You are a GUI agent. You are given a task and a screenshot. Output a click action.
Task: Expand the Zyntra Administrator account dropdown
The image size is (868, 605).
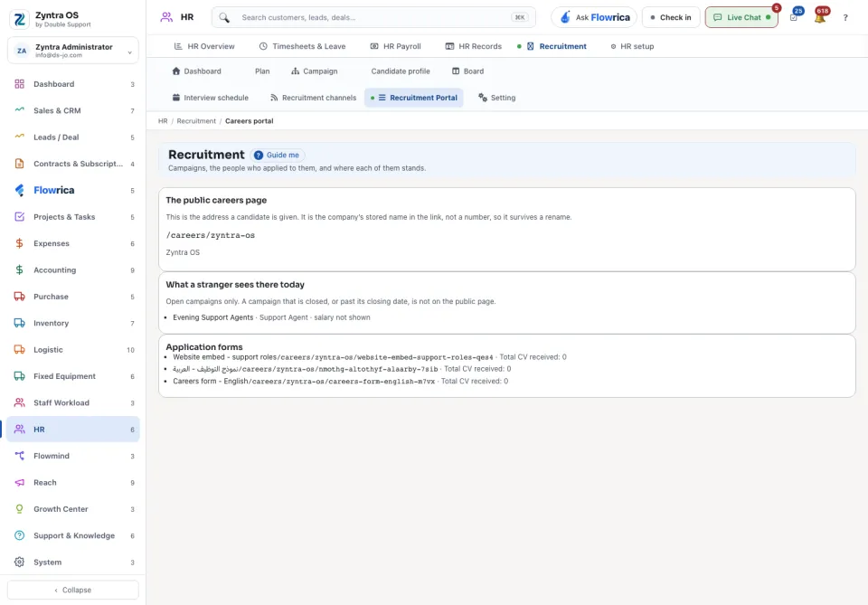click(72, 51)
